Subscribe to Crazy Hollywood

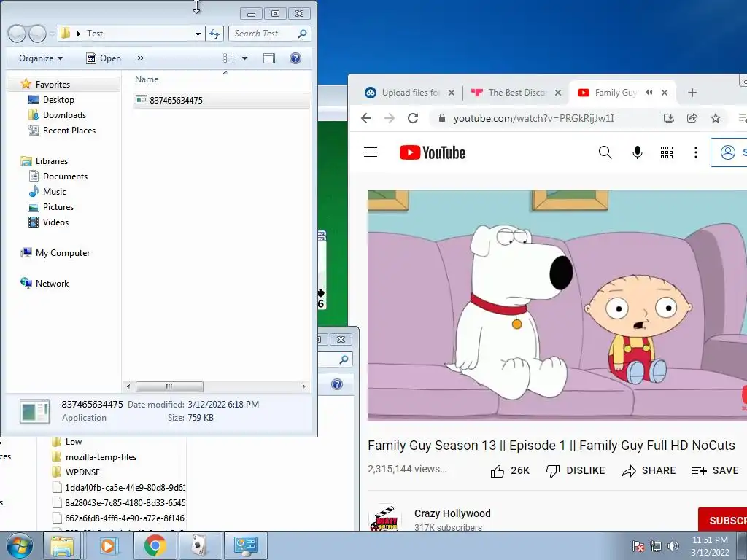722,520
